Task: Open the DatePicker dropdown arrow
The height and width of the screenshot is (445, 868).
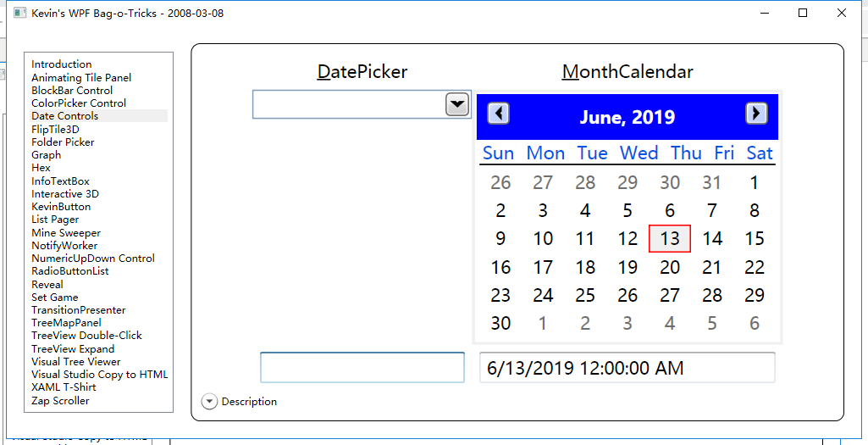Action: point(457,104)
